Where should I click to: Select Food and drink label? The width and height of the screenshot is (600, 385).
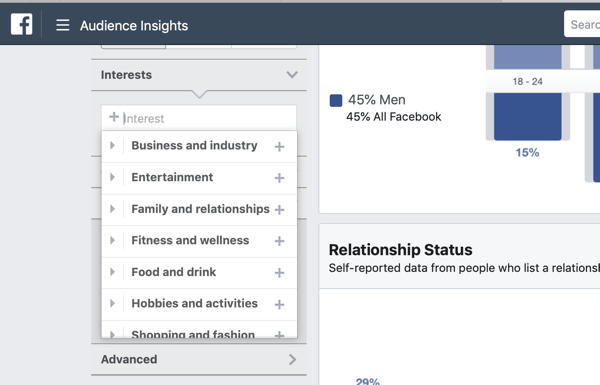174,272
